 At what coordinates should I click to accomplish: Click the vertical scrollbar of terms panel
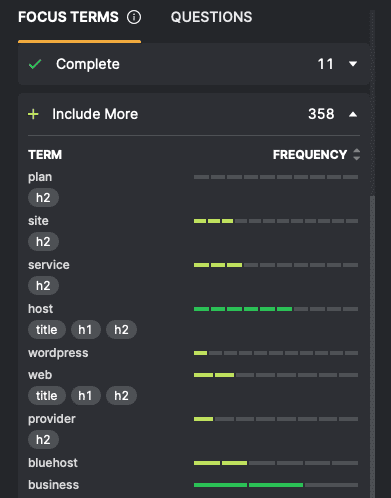[x=373, y=347]
